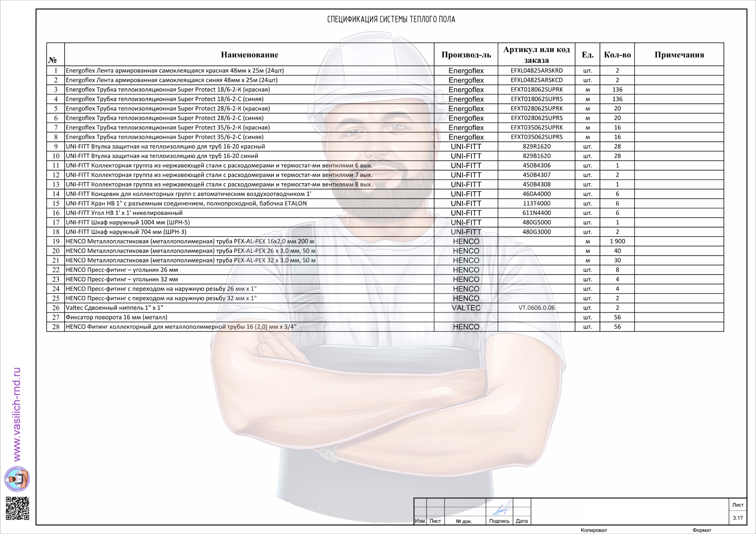Click the Производ-ль column header
Screen dimensions: 756x534
click(466, 55)
